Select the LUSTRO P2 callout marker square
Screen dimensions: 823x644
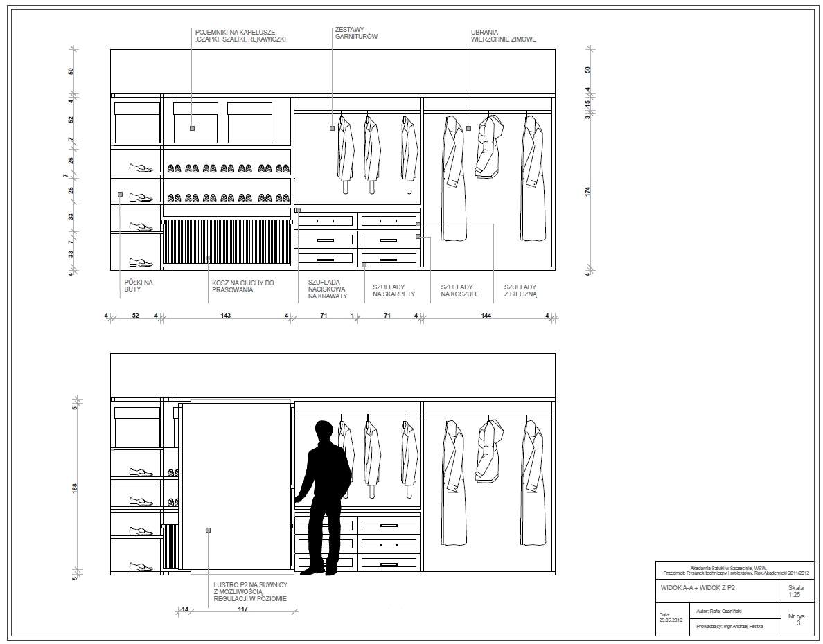pos(207,528)
